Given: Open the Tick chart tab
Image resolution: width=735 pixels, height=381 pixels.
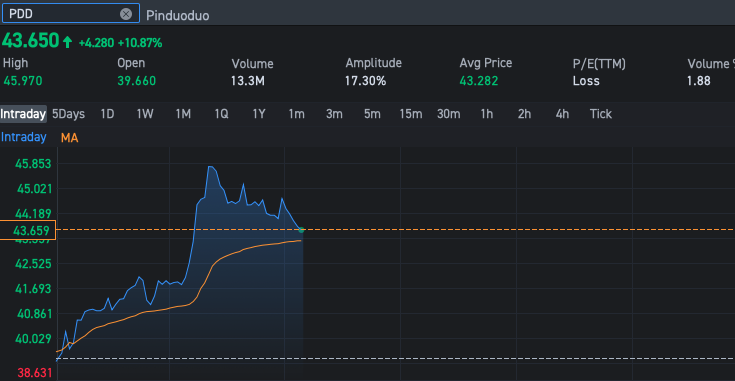Looking at the screenshot, I should click(600, 114).
